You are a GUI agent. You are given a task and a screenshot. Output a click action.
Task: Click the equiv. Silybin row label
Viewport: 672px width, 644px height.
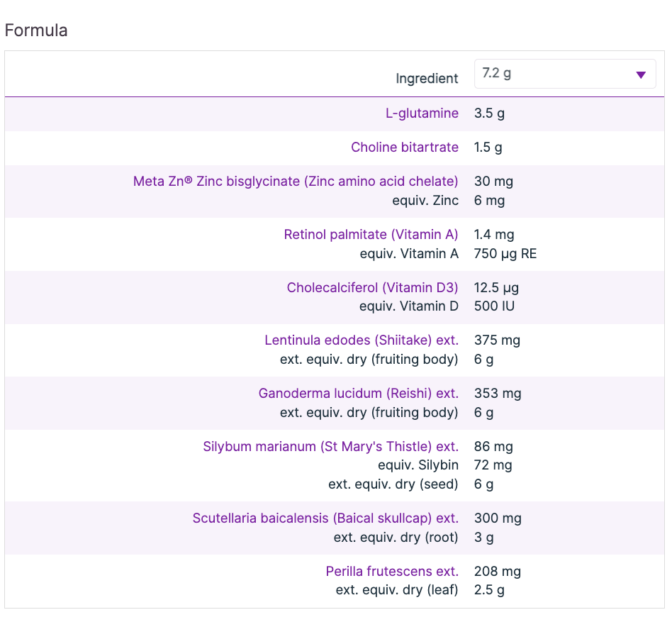pos(418,465)
